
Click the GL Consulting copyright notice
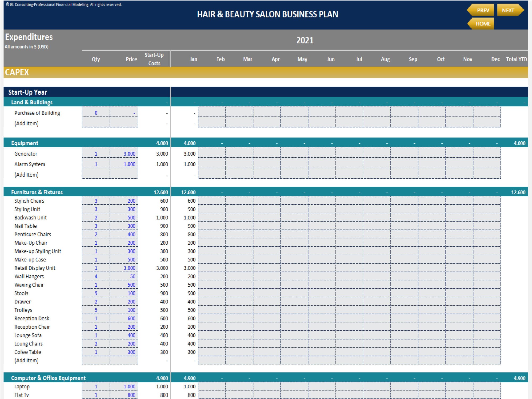point(64,4)
